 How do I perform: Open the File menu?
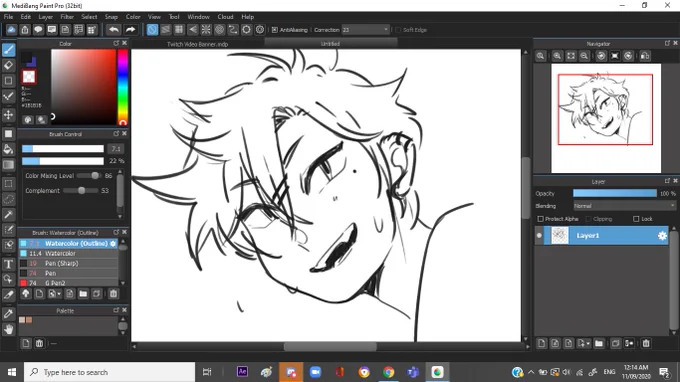[8, 17]
